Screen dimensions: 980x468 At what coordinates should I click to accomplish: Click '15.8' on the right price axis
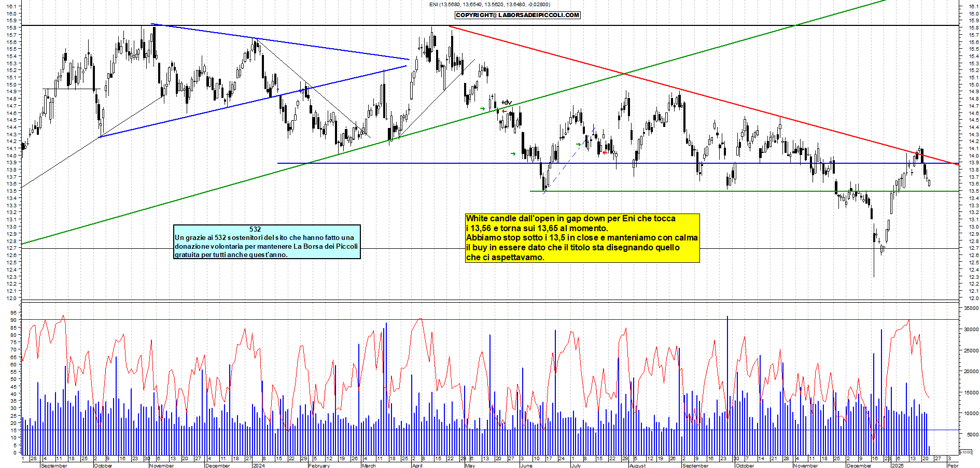pos(973,27)
